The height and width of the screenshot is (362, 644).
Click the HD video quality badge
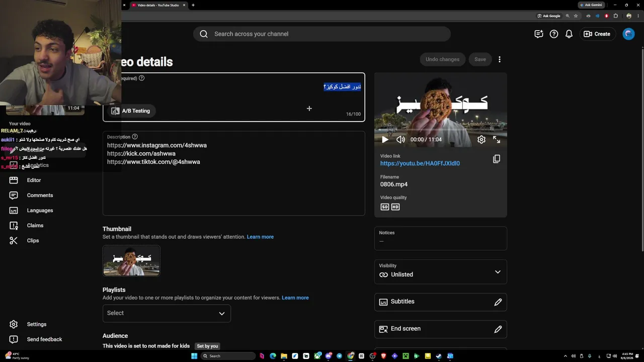pyautogui.click(x=395, y=207)
